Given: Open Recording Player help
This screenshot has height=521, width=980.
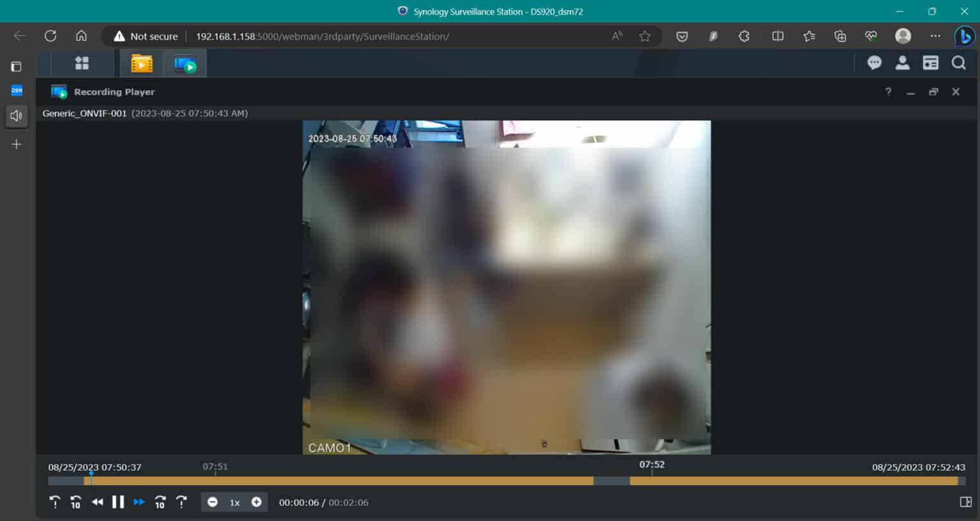Looking at the screenshot, I should point(887,91).
